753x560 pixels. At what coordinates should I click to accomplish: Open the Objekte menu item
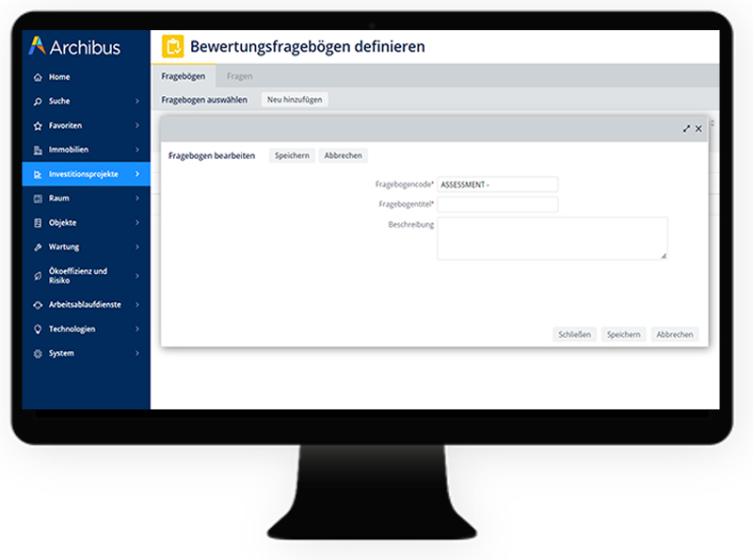coord(86,222)
